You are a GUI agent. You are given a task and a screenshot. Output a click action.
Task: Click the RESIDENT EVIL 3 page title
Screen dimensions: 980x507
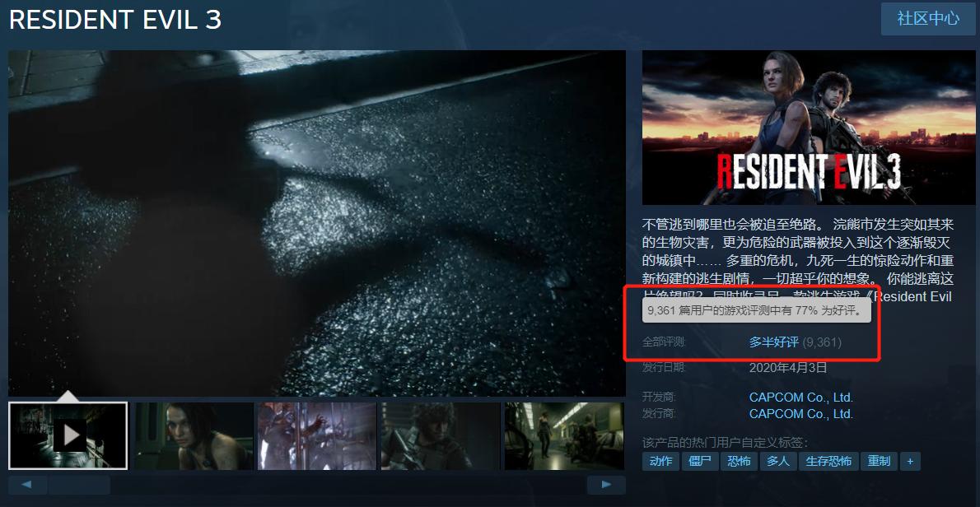(x=115, y=20)
